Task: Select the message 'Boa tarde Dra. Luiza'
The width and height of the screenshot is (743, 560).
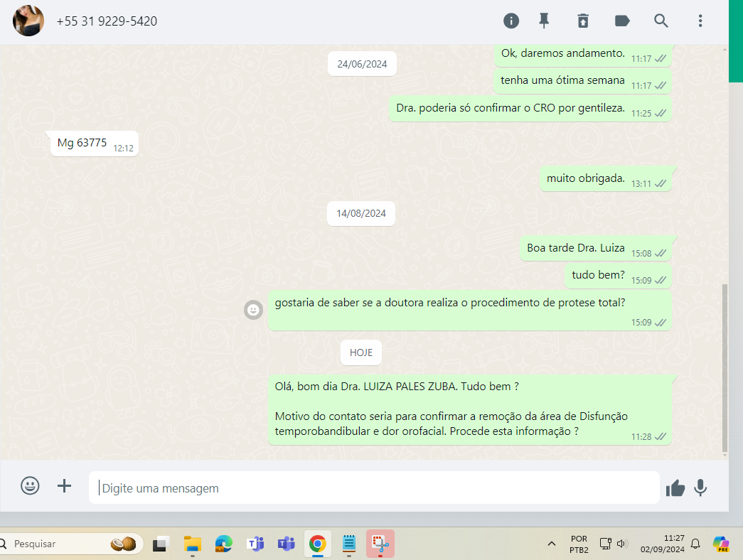Action: (x=596, y=249)
